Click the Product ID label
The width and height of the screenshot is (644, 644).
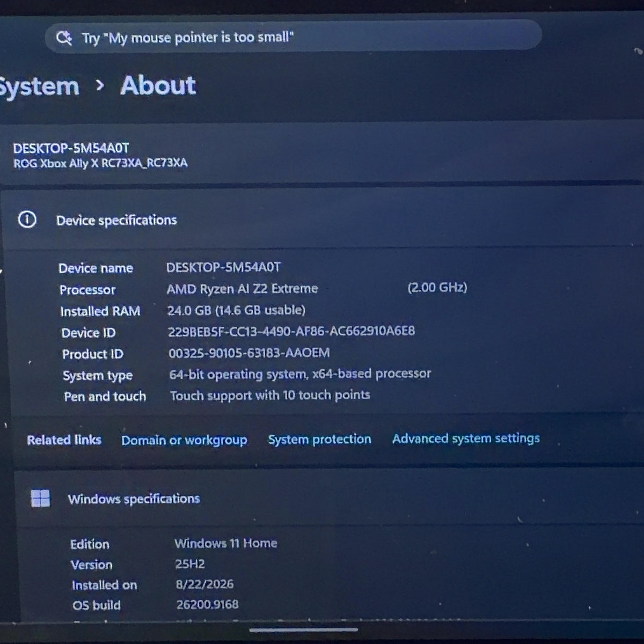pyautogui.click(x=92, y=354)
